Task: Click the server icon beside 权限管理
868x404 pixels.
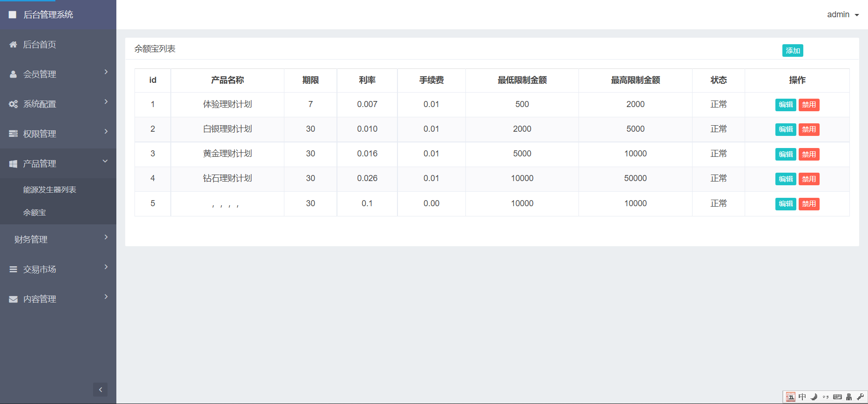Action: [x=13, y=134]
